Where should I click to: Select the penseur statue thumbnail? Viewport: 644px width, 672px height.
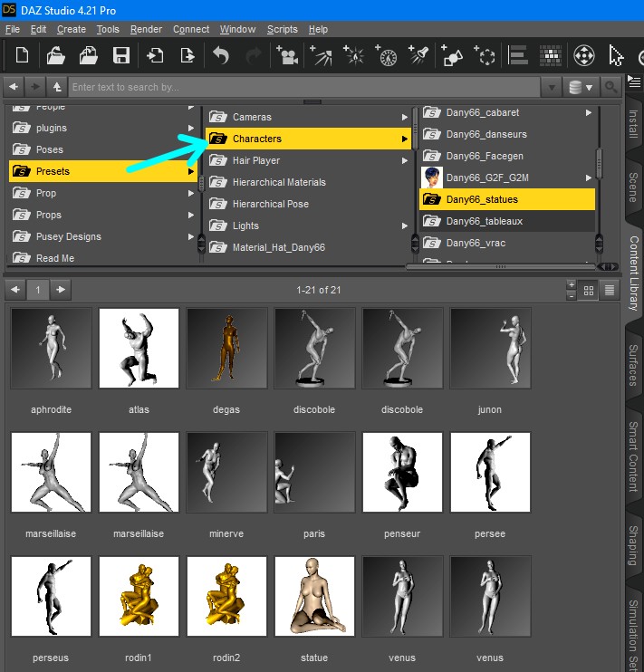pos(402,472)
